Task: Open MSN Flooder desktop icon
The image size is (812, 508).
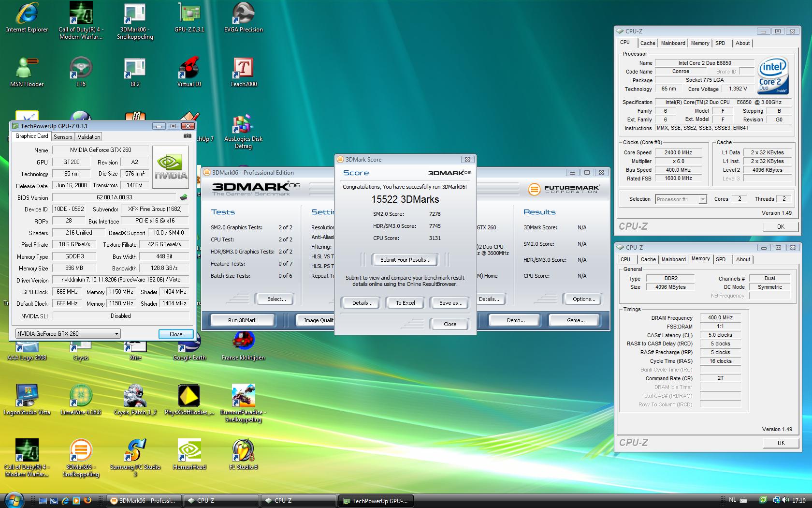Action: (x=27, y=72)
